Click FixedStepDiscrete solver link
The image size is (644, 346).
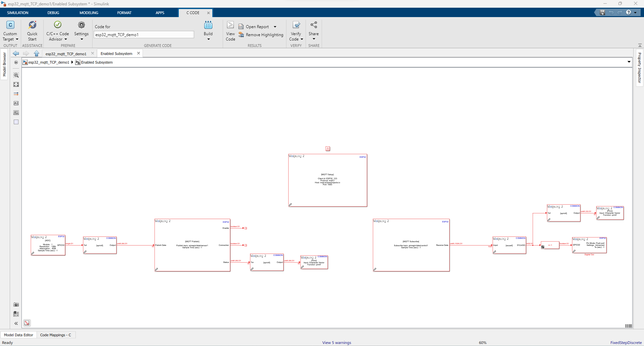(626, 343)
